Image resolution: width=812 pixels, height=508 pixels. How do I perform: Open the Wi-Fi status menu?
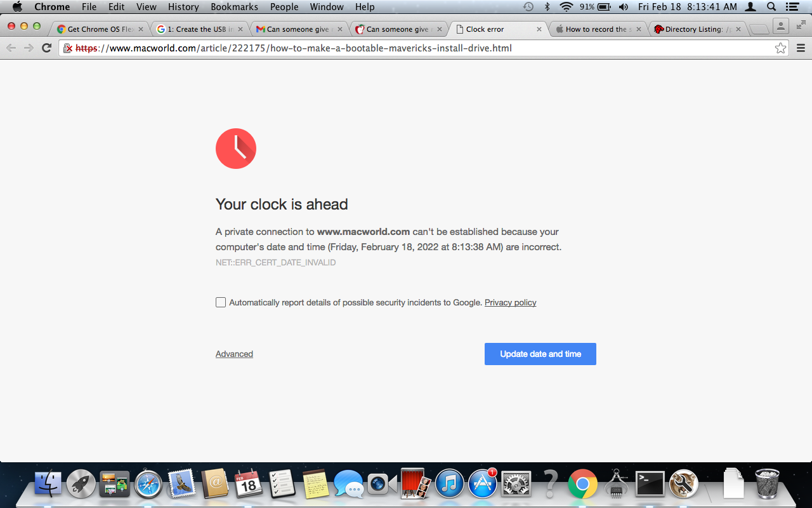(x=566, y=7)
